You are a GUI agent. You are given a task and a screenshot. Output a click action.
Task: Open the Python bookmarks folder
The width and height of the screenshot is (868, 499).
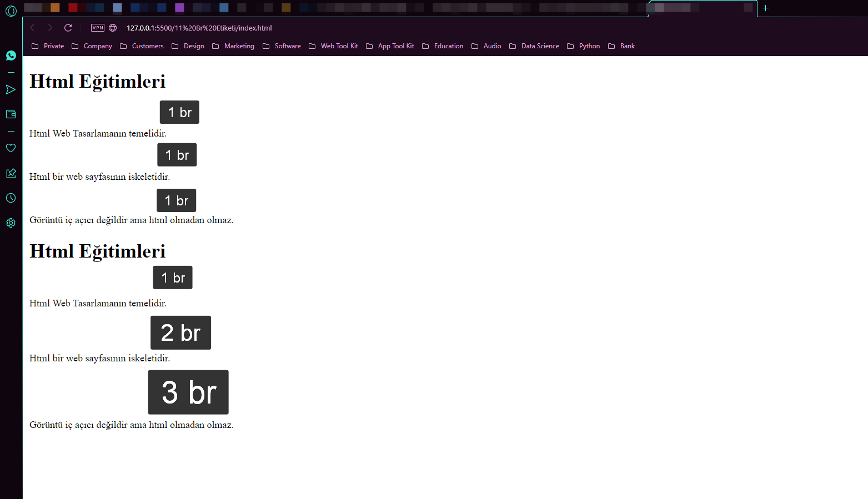tap(589, 46)
